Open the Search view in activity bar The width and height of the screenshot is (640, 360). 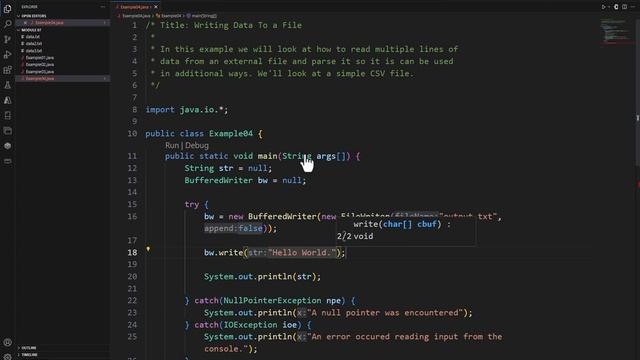(7, 24)
